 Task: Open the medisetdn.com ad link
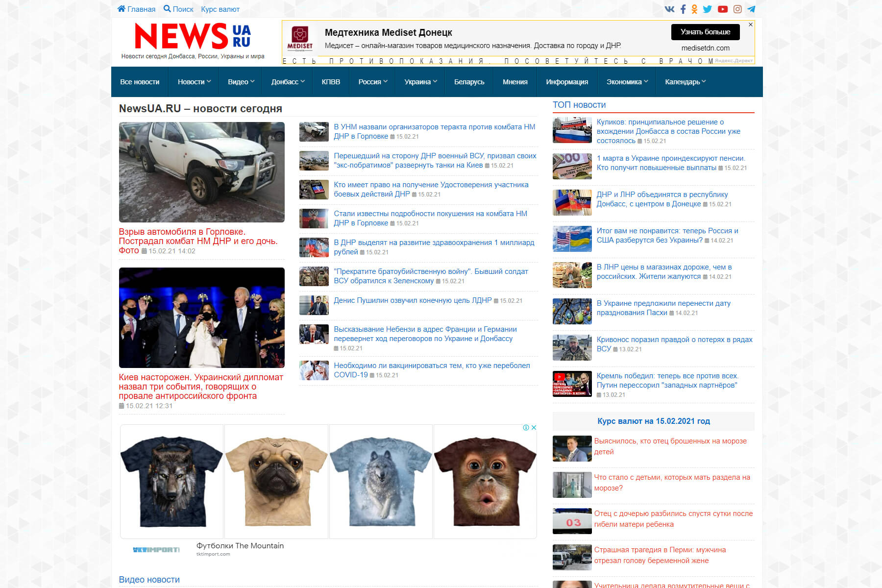705,48
